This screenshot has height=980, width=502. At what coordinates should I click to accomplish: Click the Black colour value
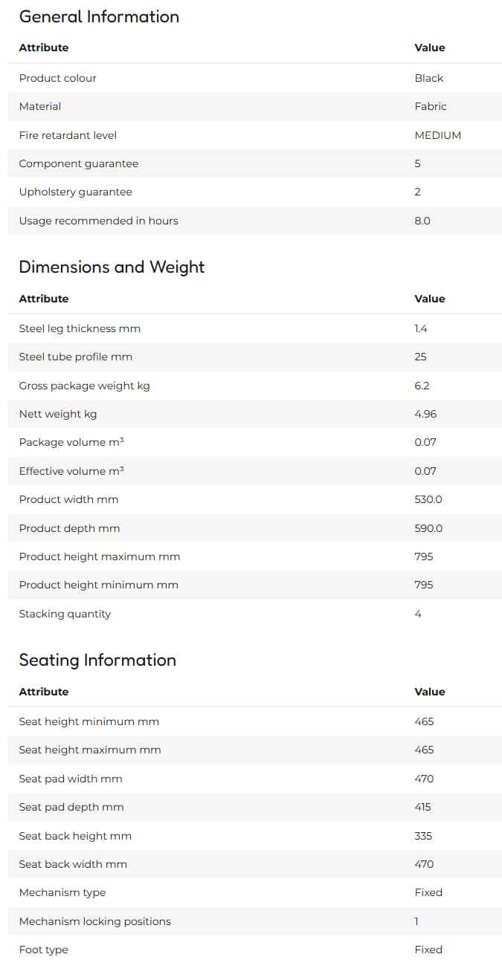click(428, 78)
